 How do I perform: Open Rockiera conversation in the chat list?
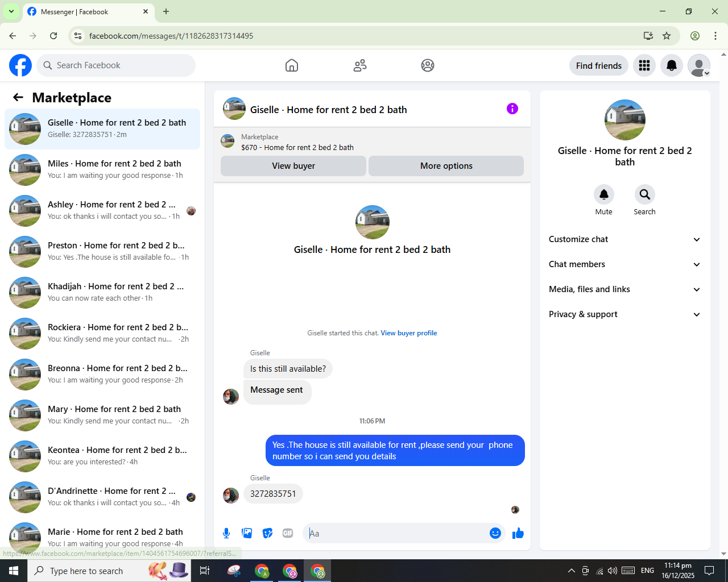102,334
